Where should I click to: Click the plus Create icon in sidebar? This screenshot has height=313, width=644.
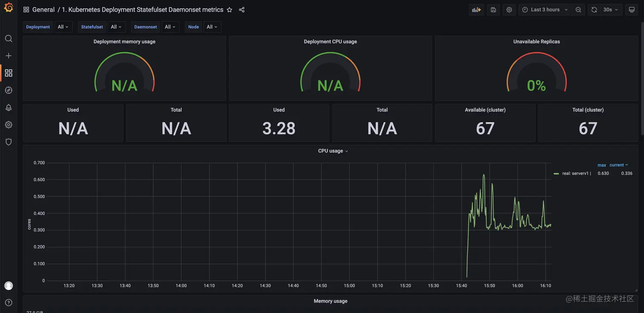[9, 56]
